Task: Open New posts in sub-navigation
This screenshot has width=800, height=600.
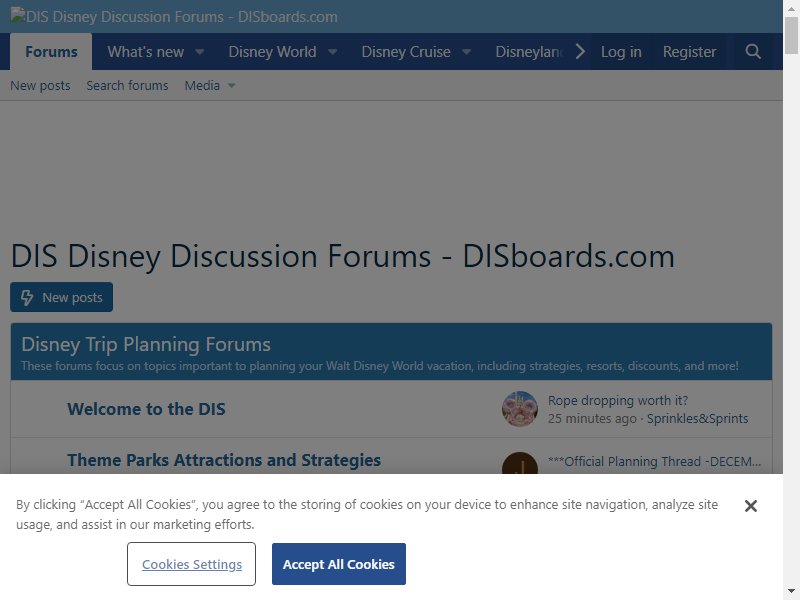Action: coord(40,85)
